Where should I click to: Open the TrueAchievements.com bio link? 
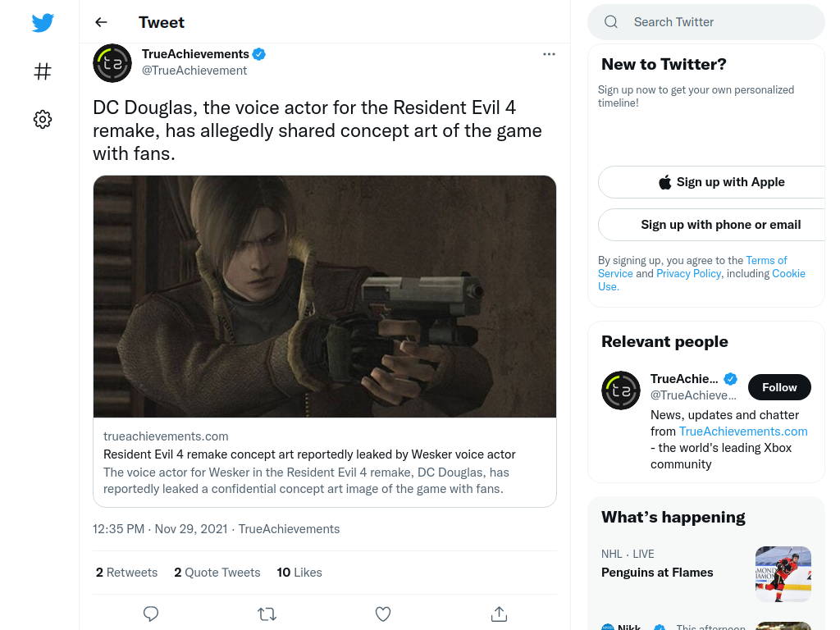(x=743, y=431)
